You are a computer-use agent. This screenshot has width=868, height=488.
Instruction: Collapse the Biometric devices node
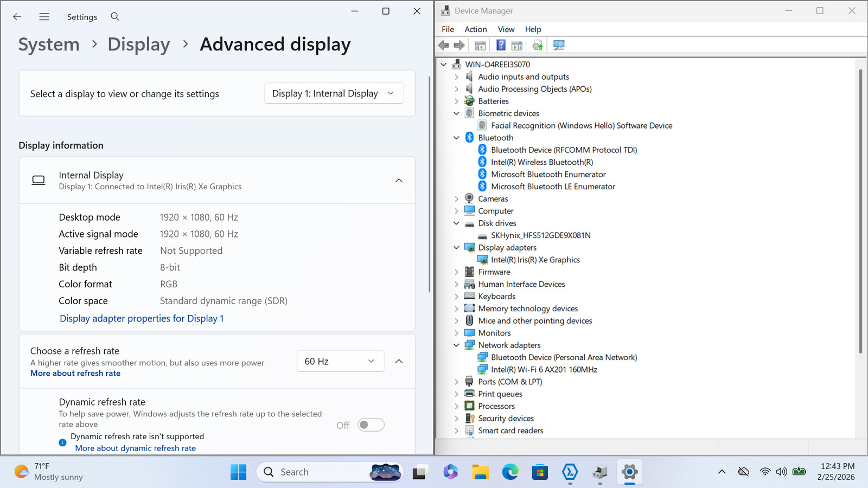point(456,113)
